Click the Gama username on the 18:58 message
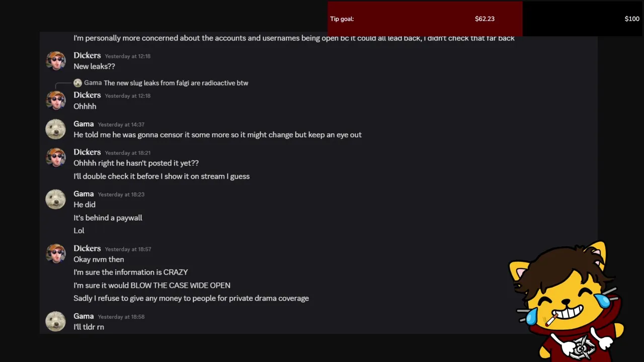 [x=84, y=316]
